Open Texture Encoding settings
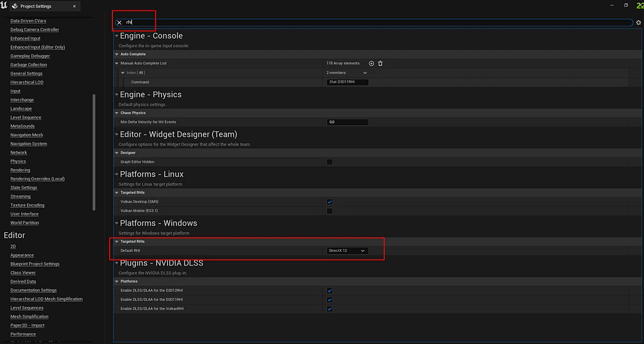 click(x=27, y=205)
